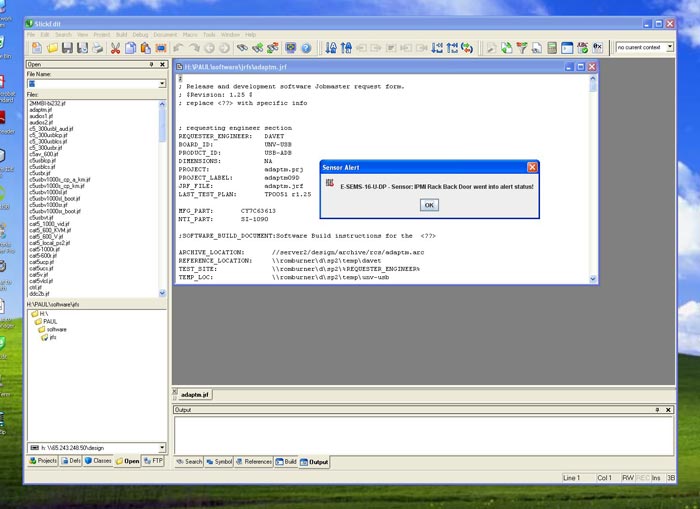
Task: Click the Cut scissors toolbar icon
Action: point(115,48)
